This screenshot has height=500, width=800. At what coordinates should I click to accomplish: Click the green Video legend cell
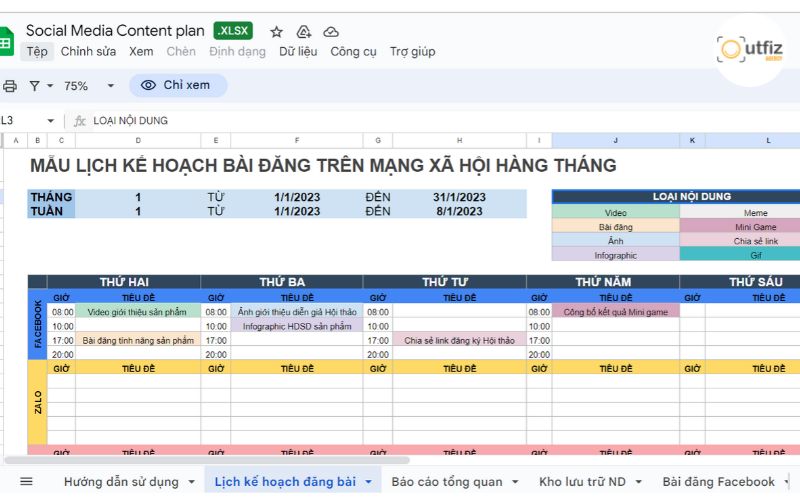coord(615,213)
